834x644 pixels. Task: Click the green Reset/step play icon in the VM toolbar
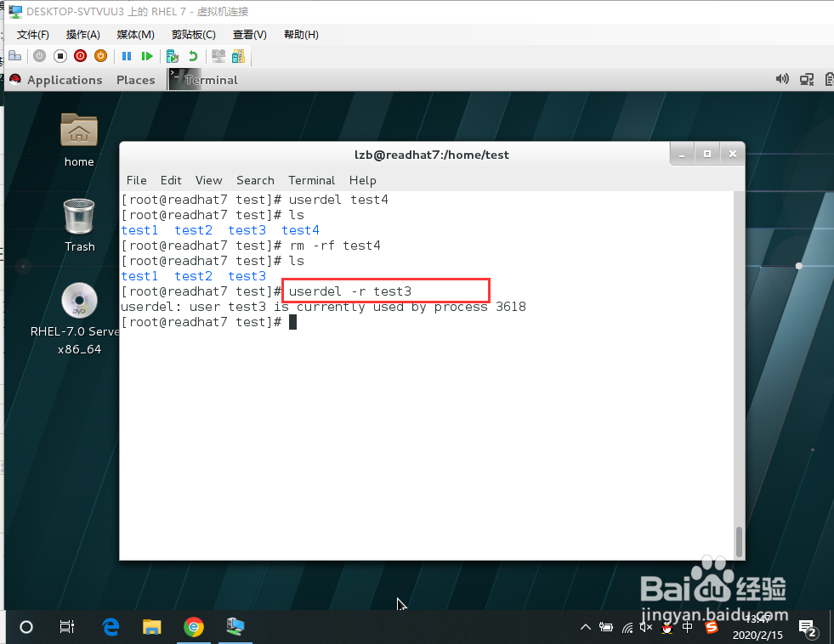tap(147, 56)
